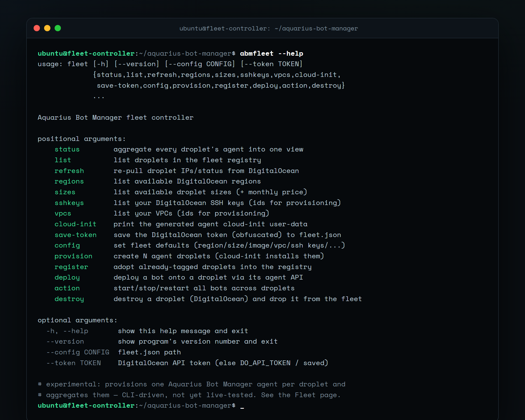Viewport: 525px width, 420px height.
Task: Click 'show this help message and exit'
Action: click(x=183, y=331)
